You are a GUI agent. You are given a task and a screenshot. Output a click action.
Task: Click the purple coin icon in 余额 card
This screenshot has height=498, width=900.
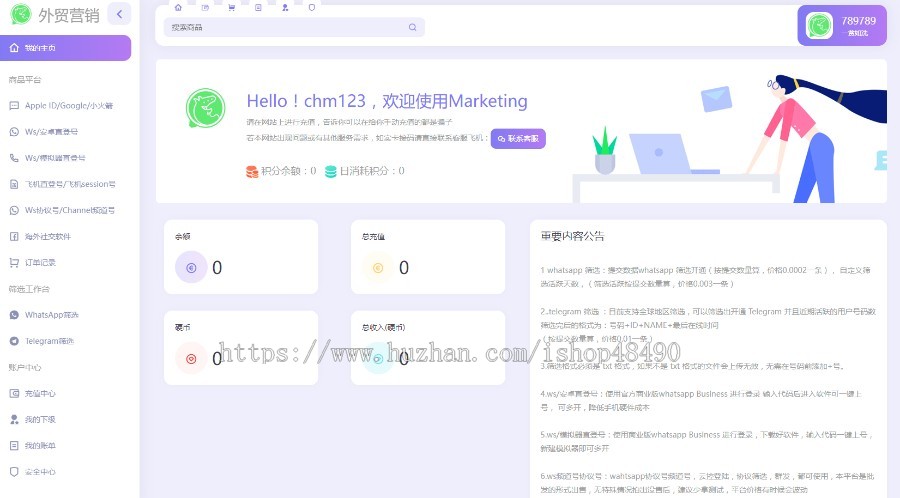[191, 267]
